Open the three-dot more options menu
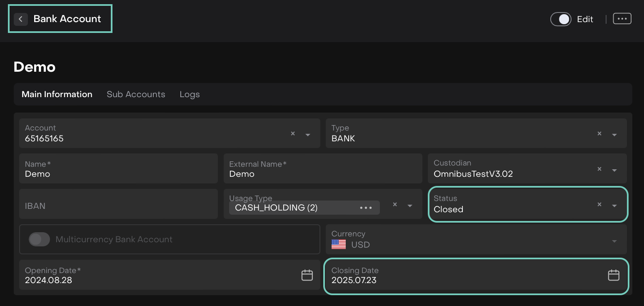 tap(622, 19)
